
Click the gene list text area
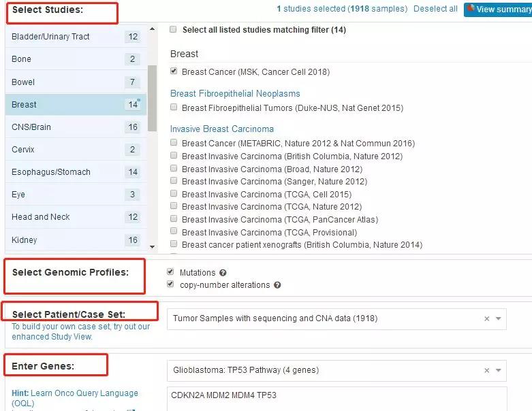(337, 398)
